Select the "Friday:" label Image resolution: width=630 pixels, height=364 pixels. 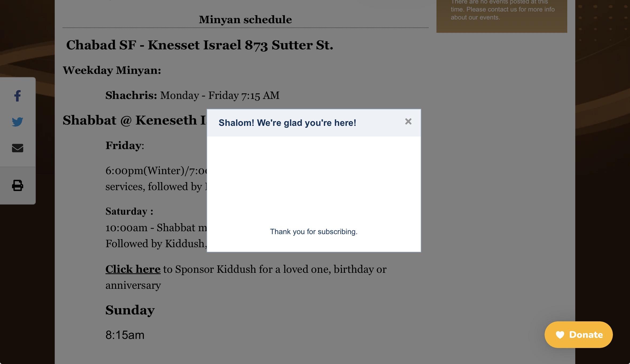tap(125, 146)
